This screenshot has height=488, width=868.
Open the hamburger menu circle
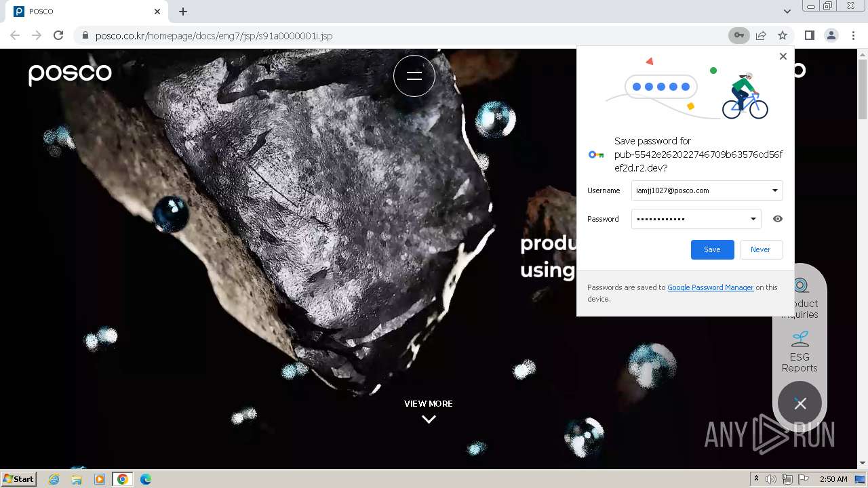(414, 76)
